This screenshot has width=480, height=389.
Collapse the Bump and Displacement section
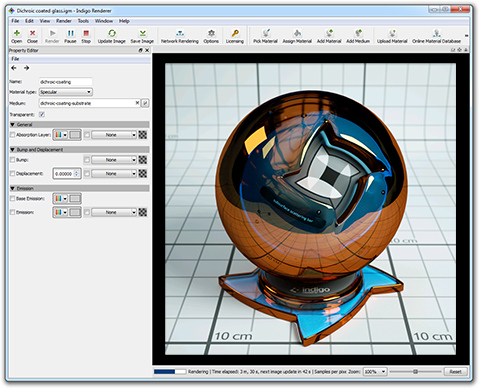pyautogui.click(x=13, y=150)
